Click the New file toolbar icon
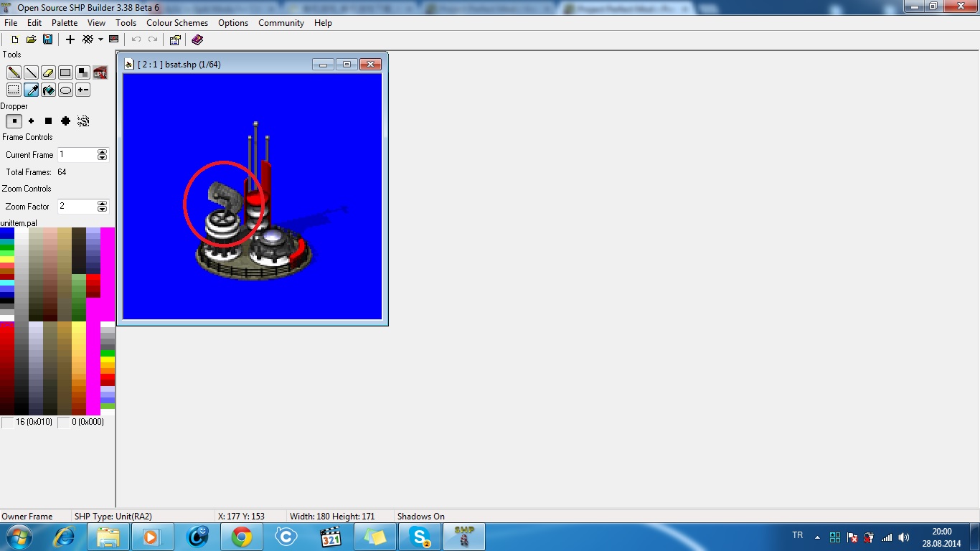The image size is (980, 551). 14,39
